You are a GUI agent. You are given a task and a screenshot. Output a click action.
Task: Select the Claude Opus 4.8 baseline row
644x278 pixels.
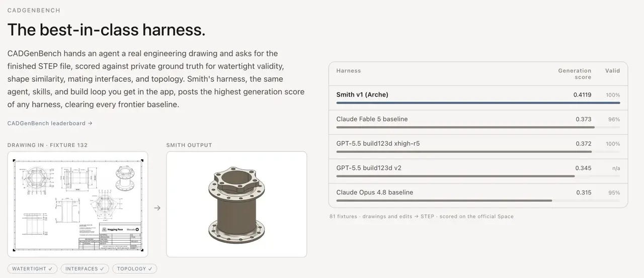click(x=478, y=195)
